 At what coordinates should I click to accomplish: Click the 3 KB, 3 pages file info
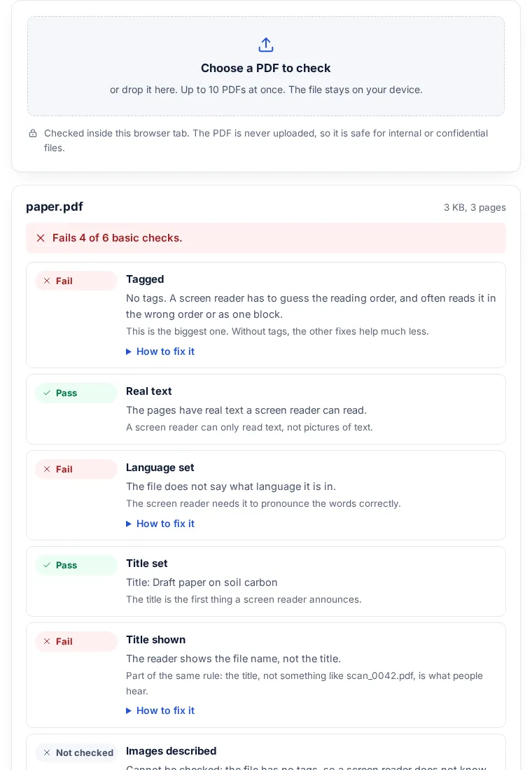tap(475, 207)
